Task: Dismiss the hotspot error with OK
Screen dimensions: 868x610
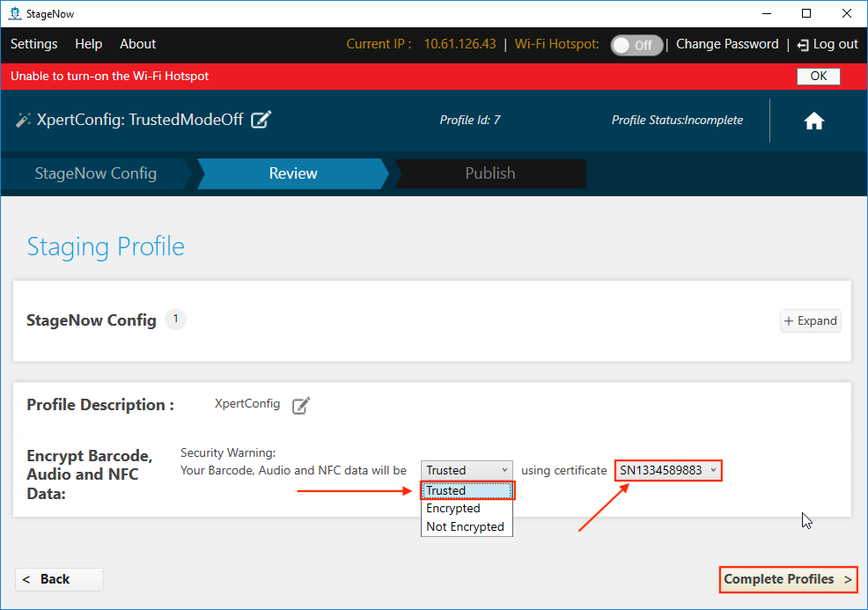Action: point(819,77)
